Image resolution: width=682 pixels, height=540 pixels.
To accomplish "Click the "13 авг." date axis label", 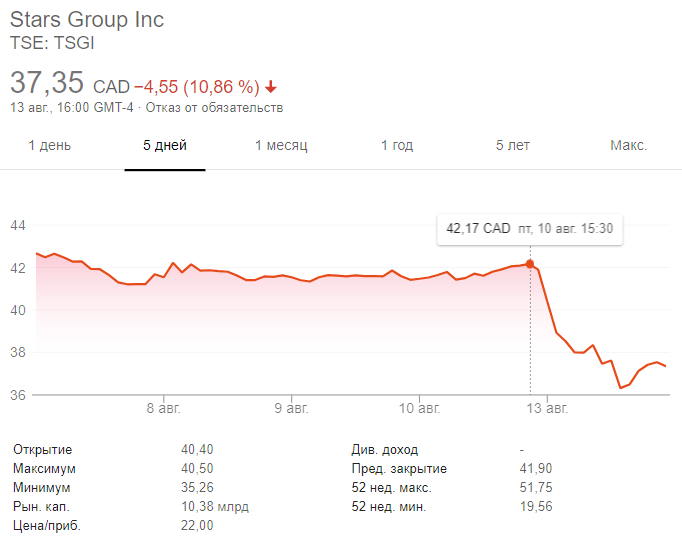I will (x=547, y=408).
